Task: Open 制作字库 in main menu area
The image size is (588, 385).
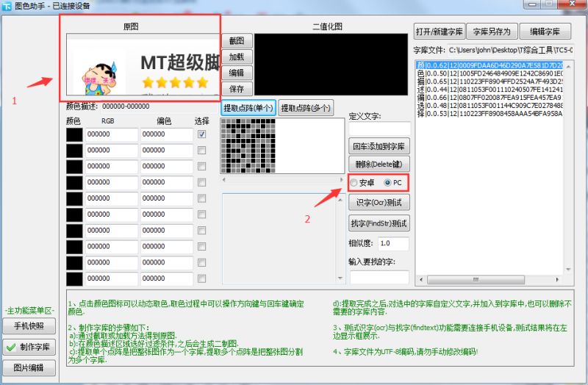Action: tap(29, 347)
